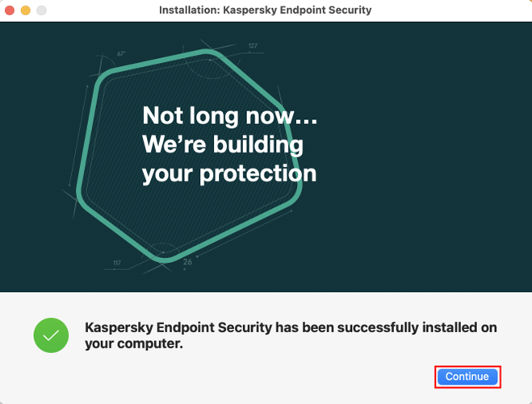Click the 'your protection' headline line
This screenshot has width=532, height=404.
229,173
